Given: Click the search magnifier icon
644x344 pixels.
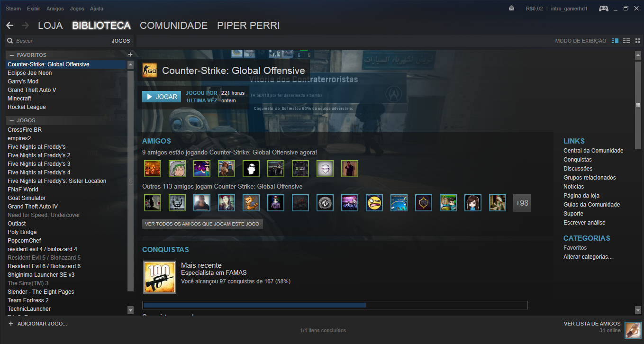Looking at the screenshot, I should pyautogui.click(x=10, y=41).
